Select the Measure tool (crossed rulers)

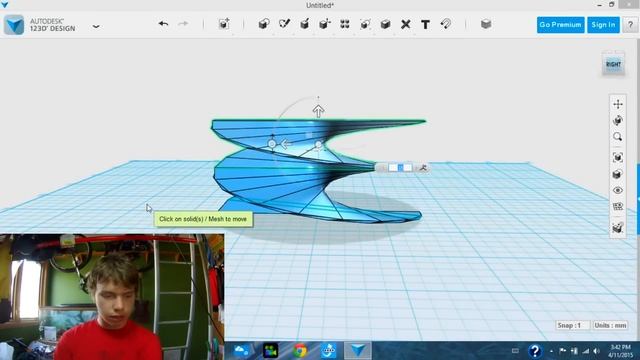tap(405, 24)
